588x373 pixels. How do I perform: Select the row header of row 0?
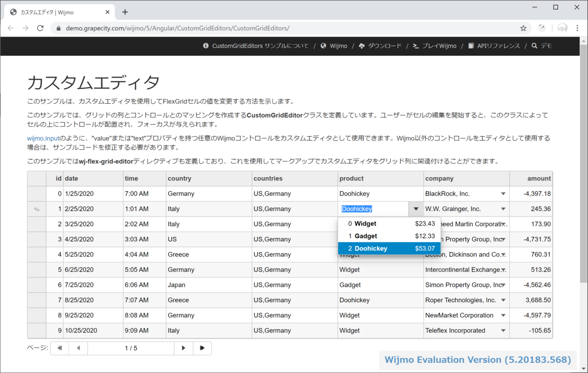[x=37, y=194]
